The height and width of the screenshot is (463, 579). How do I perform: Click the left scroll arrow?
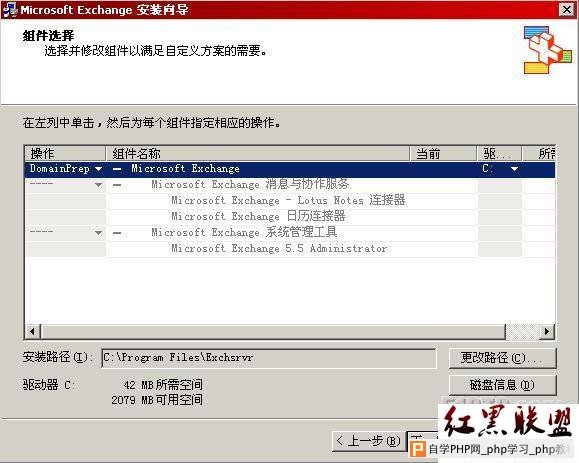(33, 332)
